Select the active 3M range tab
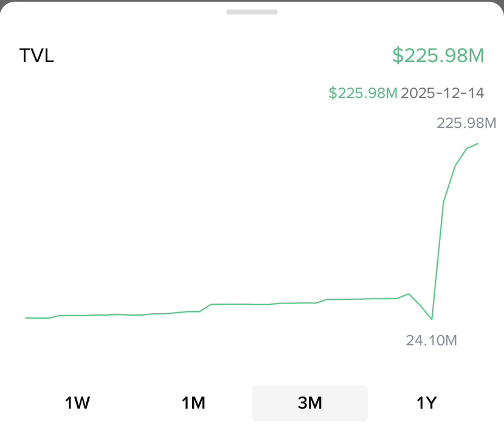504x433 pixels. pyautogui.click(x=310, y=403)
